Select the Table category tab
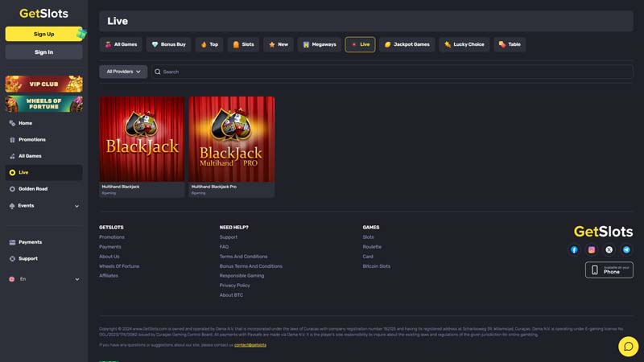Viewport: 644px width, 362px height. tap(510, 44)
